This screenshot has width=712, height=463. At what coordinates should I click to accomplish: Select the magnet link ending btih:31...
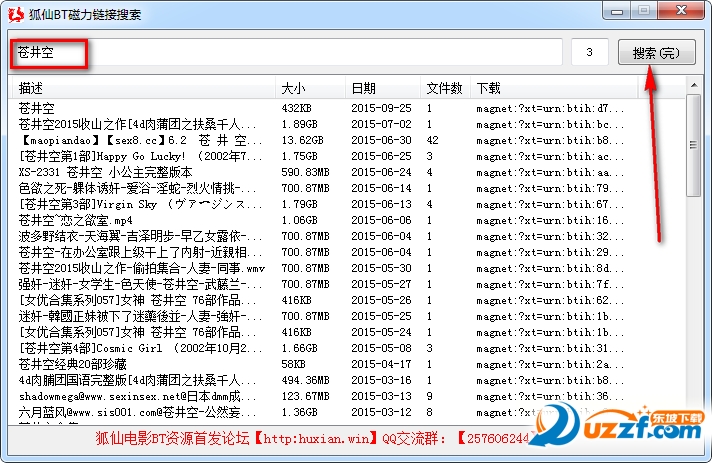coord(550,349)
